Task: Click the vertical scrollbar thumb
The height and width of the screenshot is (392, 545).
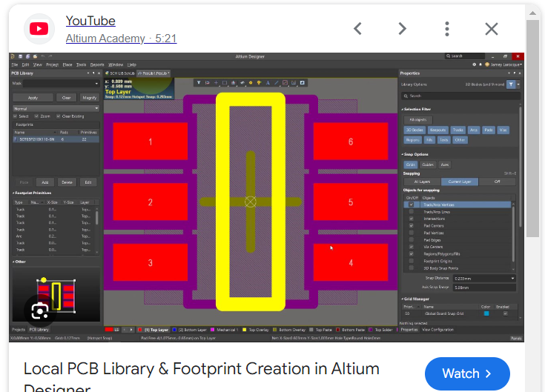Action: [532, 128]
